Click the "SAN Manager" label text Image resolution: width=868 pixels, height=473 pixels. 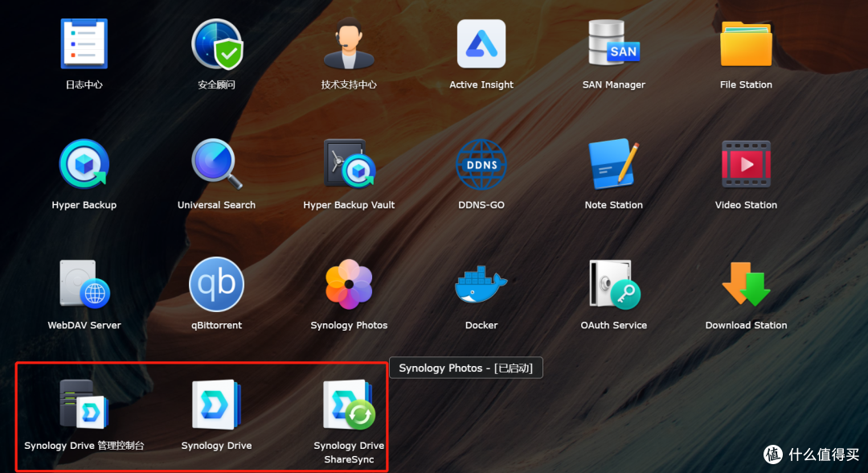[613, 84]
